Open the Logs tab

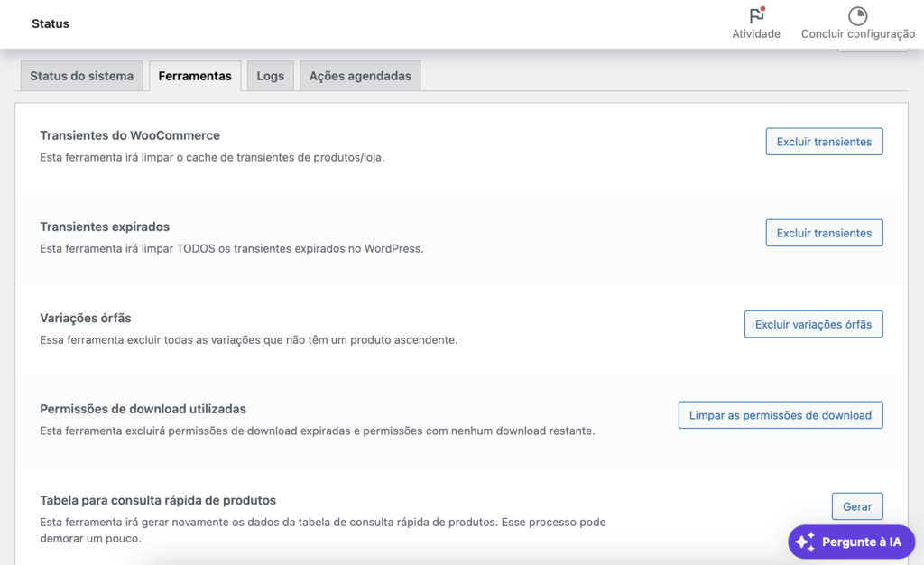[270, 76]
